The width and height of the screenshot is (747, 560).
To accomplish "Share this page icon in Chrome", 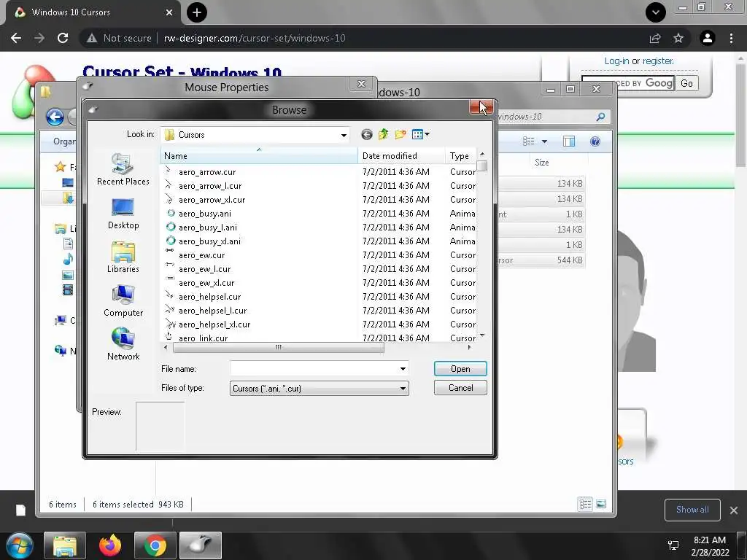I will coord(655,38).
